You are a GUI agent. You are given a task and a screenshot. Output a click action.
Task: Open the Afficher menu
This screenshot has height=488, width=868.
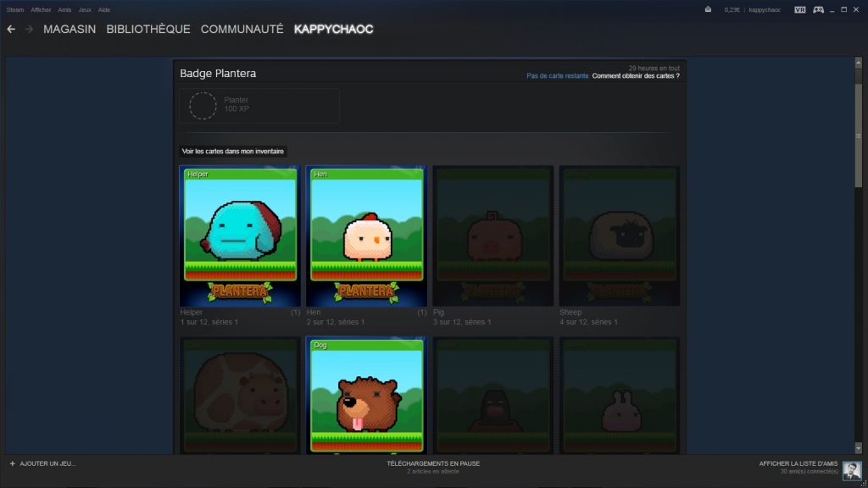tap(41, 9)
